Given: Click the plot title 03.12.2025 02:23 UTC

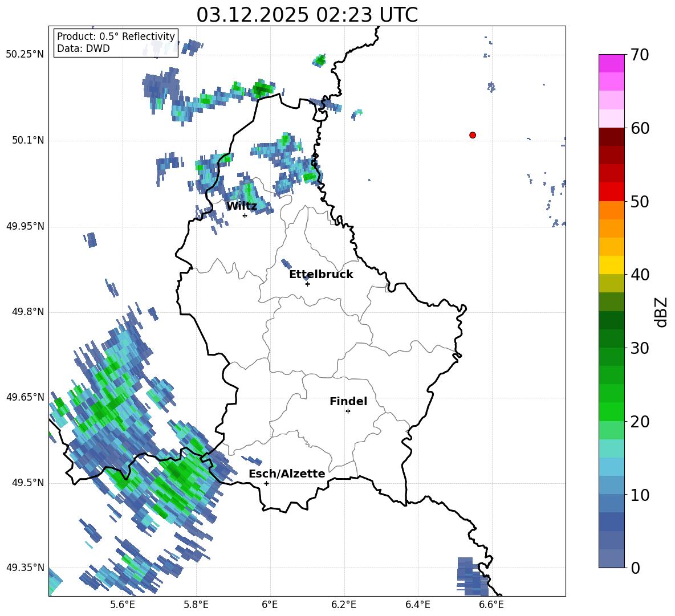Looking at the screenshot, I should coord(307,15).
